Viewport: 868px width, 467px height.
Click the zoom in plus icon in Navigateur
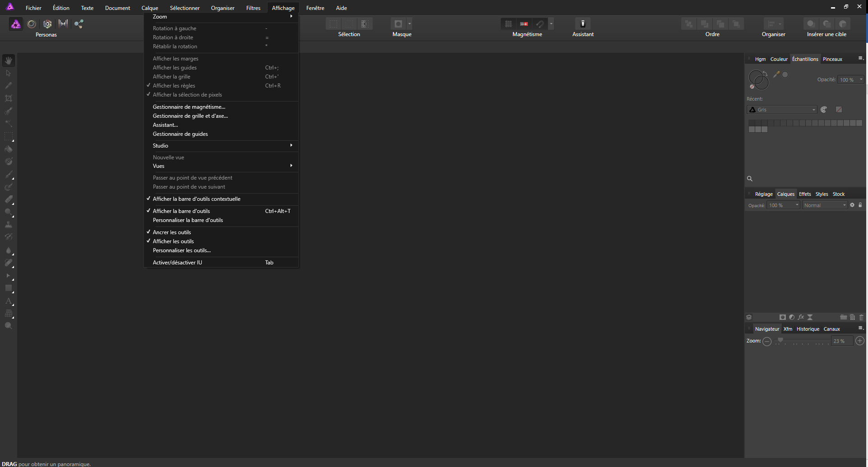coord(860,341)
